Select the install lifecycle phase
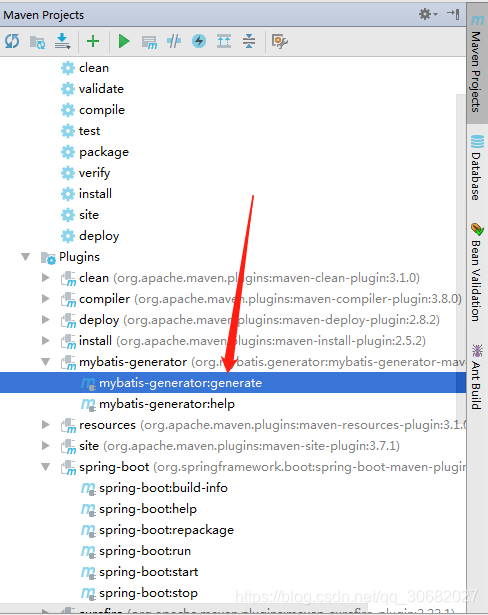Viewport: 488px width, 615px height. (x=95, y=194)
